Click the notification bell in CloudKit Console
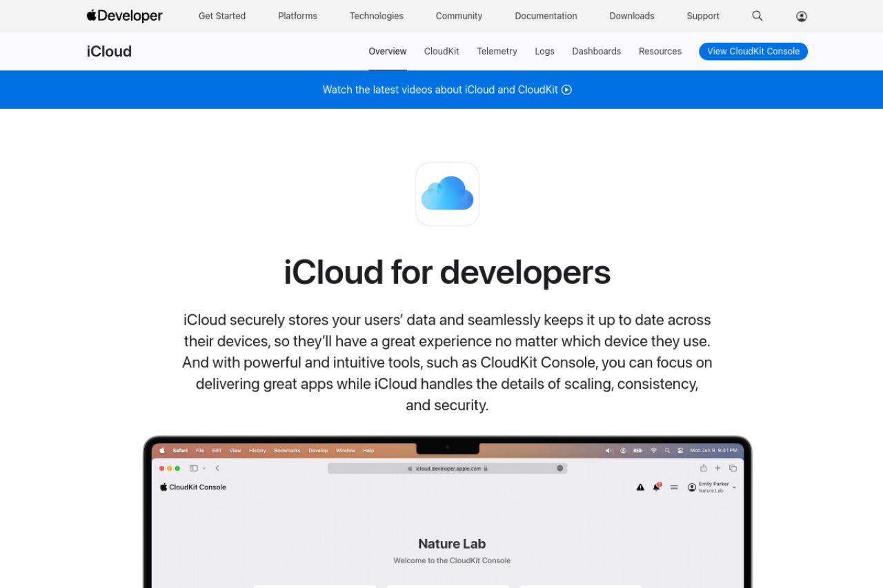Viewport: 883px width, 588px height. coord(657,487)
